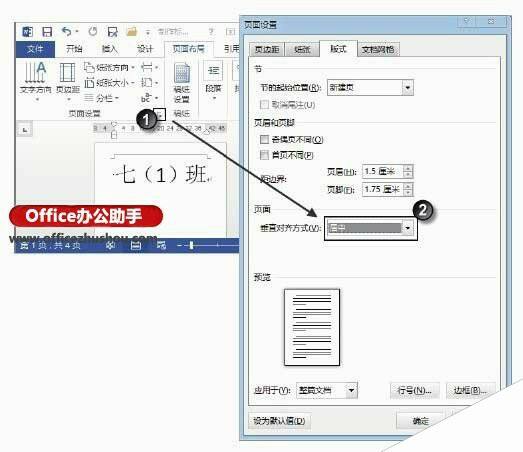Enable the 奇偶页不同 checkbox
523x452 pixels.
264,139
